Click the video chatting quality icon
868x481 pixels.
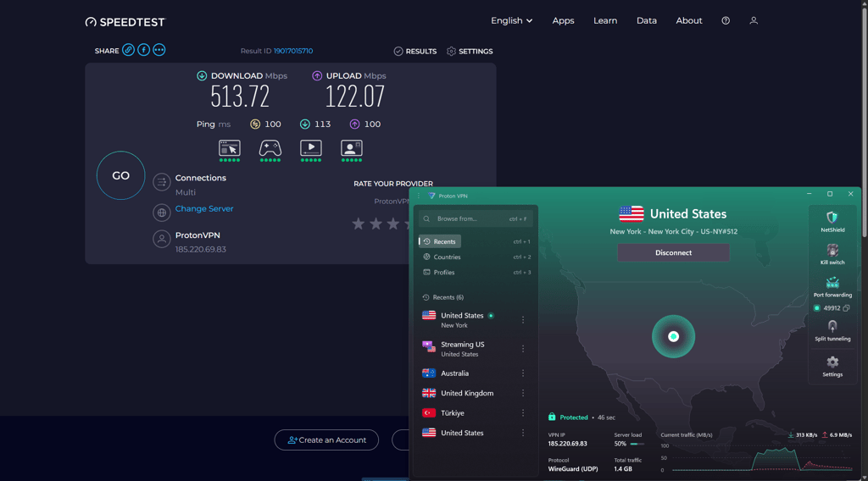point(352,148)
